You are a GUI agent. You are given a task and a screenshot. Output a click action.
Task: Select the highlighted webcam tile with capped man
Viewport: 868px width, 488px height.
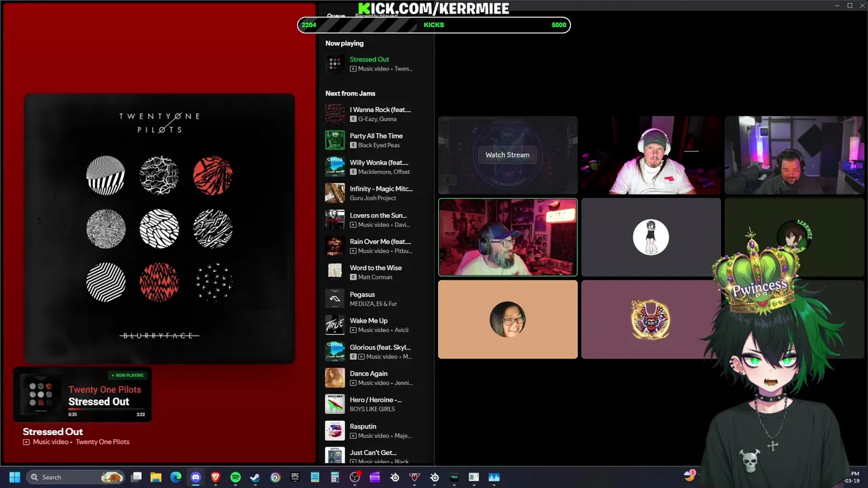click(x=508, y=237)
